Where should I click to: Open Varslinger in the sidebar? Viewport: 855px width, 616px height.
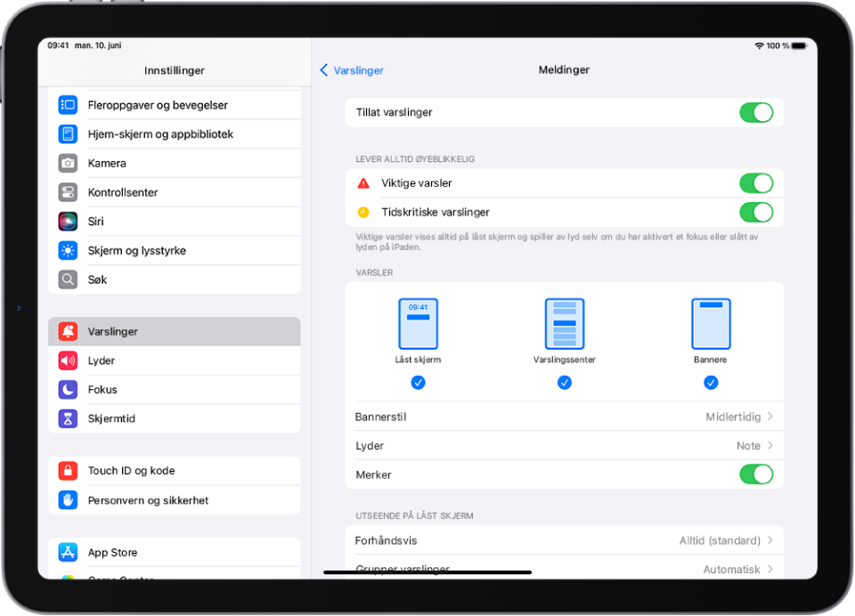click(175, 331)
